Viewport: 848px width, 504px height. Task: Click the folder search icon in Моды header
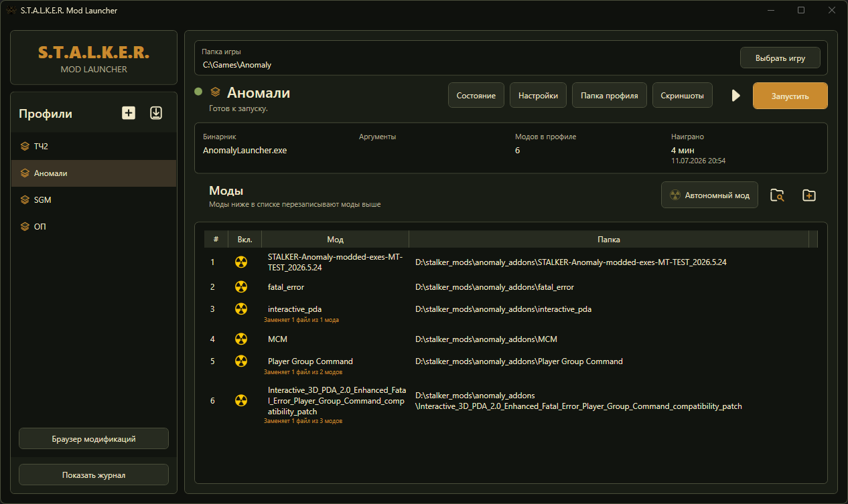(777, 195)
